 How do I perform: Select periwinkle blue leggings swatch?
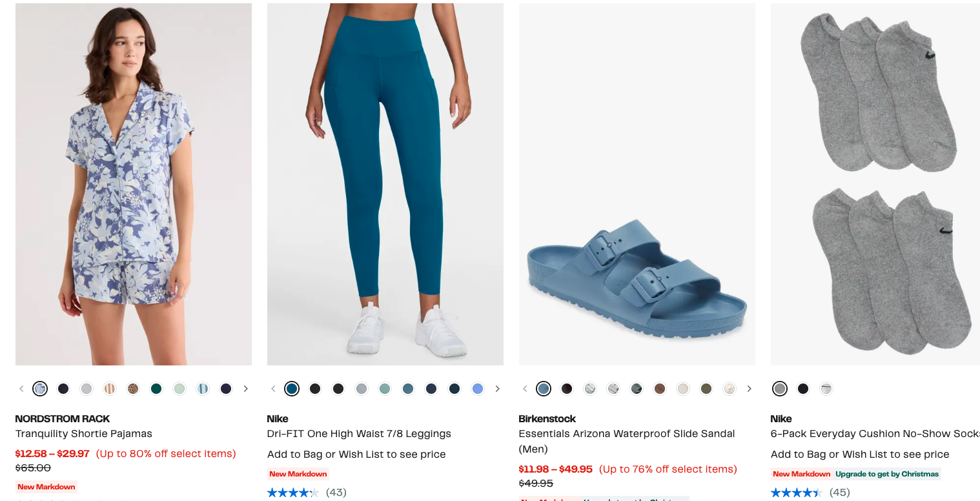[x=478, y=389]
